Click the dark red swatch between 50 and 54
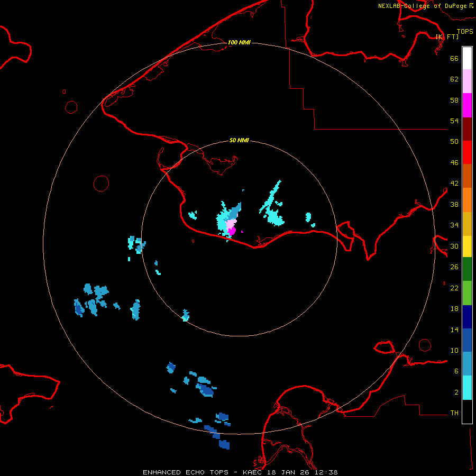This screenshot has width=476, height=476. tap(467, 129)
